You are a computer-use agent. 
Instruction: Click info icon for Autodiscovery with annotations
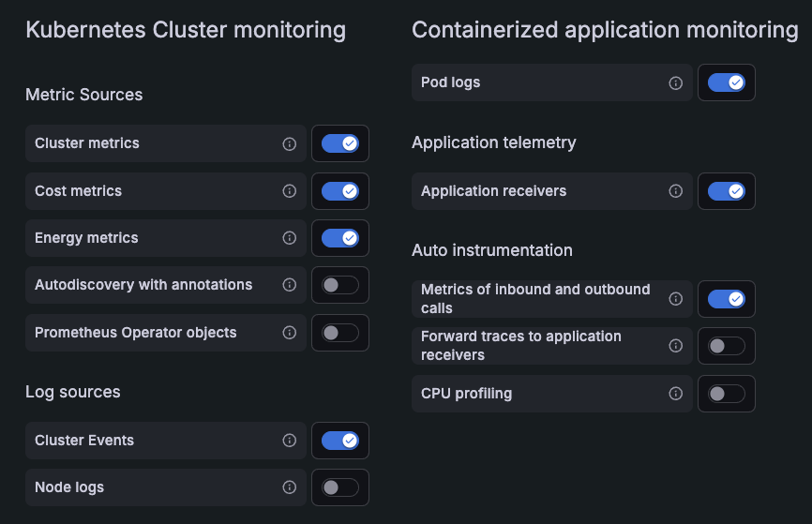point(289,285)
